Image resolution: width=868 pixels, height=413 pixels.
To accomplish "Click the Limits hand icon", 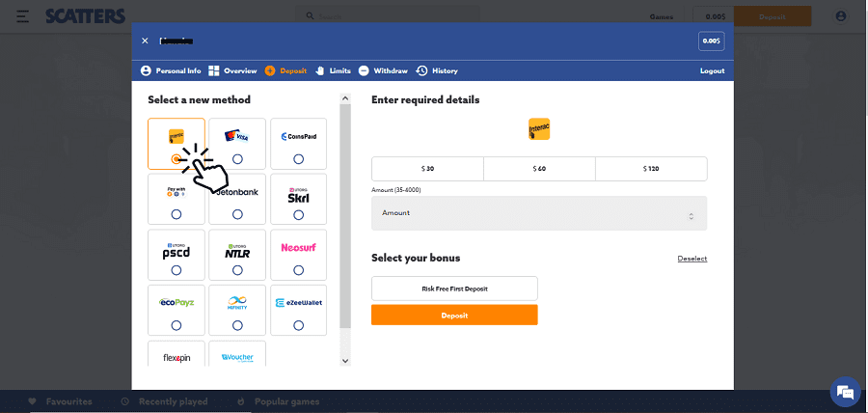I will coord(320,70).
